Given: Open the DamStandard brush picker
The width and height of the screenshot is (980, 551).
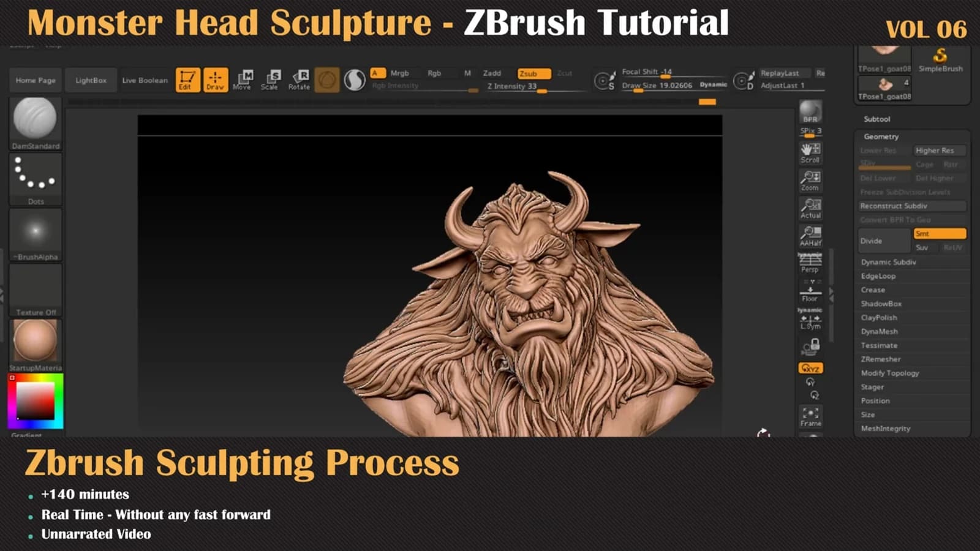Looking at the screenshot, I should pos(36,124).
